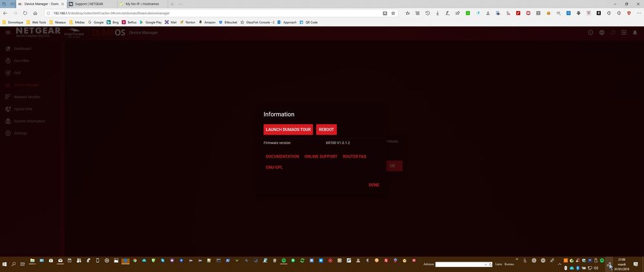Click the red REBOOT button
The image size is (644, 272).
[x=327, y=129]
